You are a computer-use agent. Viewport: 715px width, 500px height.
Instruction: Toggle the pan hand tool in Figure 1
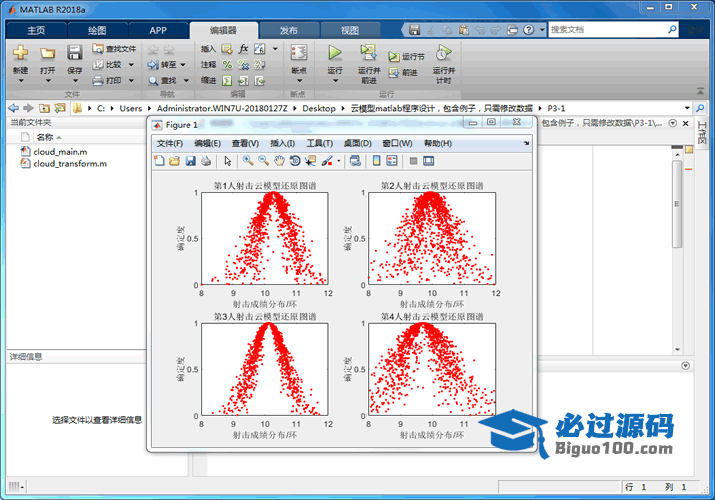pos(279,161)
